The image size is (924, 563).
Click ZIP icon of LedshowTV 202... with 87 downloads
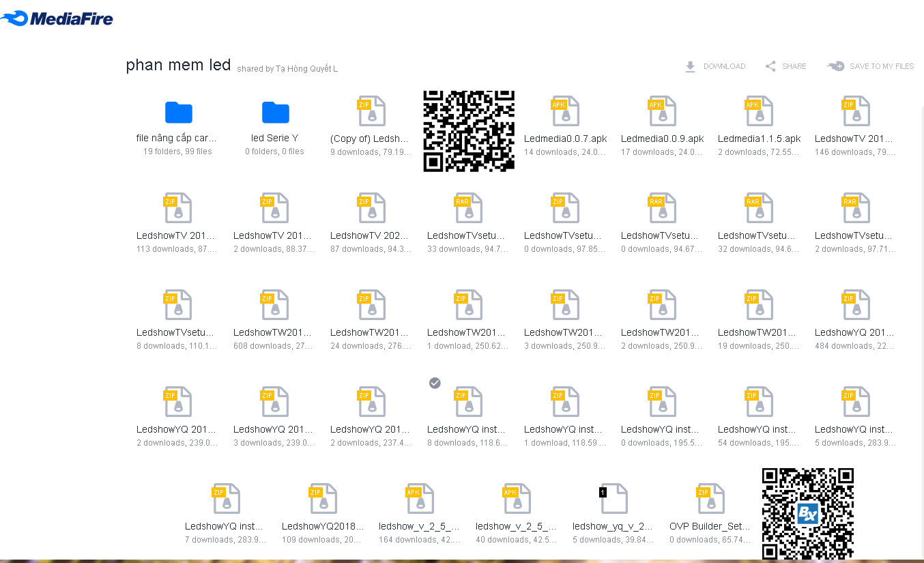coord(373,207)
